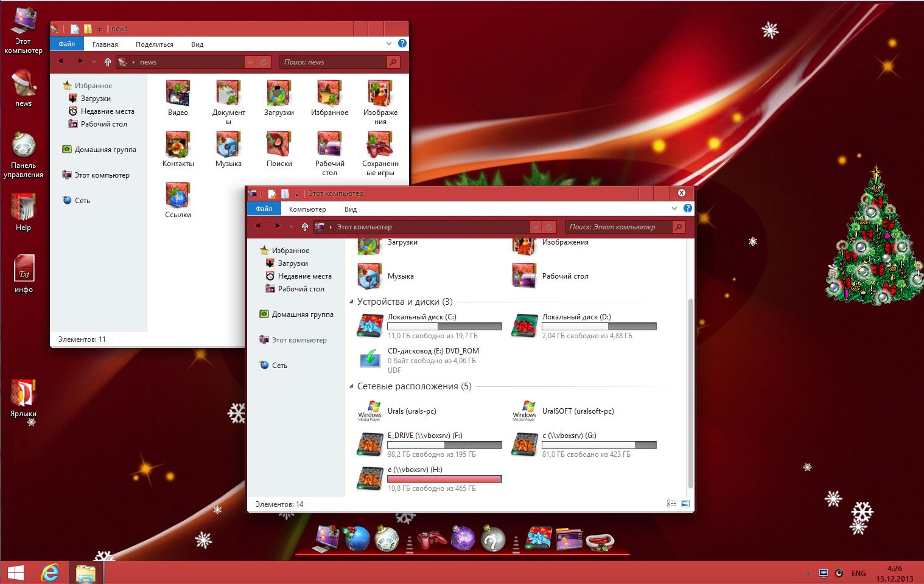Open Вид tab in news window
This screenshot has height=584, width=924.
pyautogui.click(x=197, y=44)
